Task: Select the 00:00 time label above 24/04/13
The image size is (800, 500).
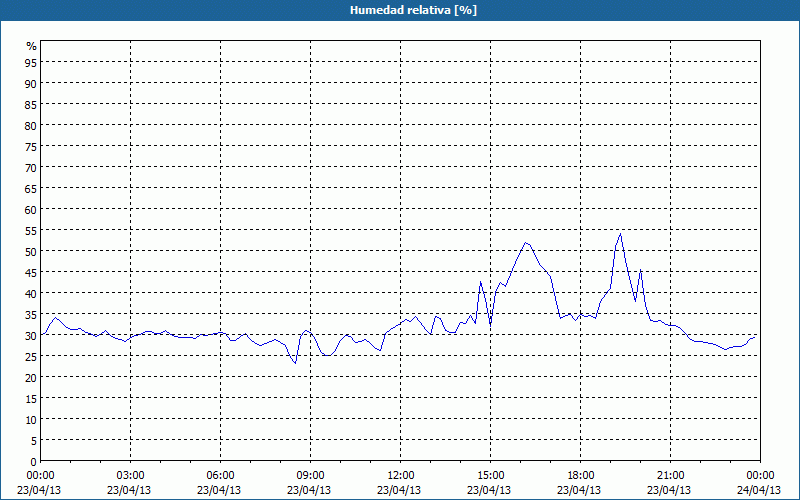Action: point(761,476)
